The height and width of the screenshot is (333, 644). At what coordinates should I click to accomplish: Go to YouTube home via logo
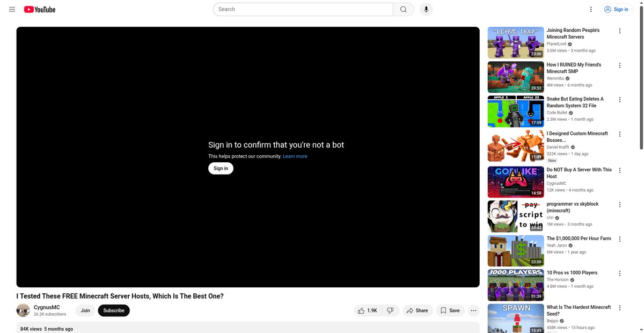click(x=40, y=9)
